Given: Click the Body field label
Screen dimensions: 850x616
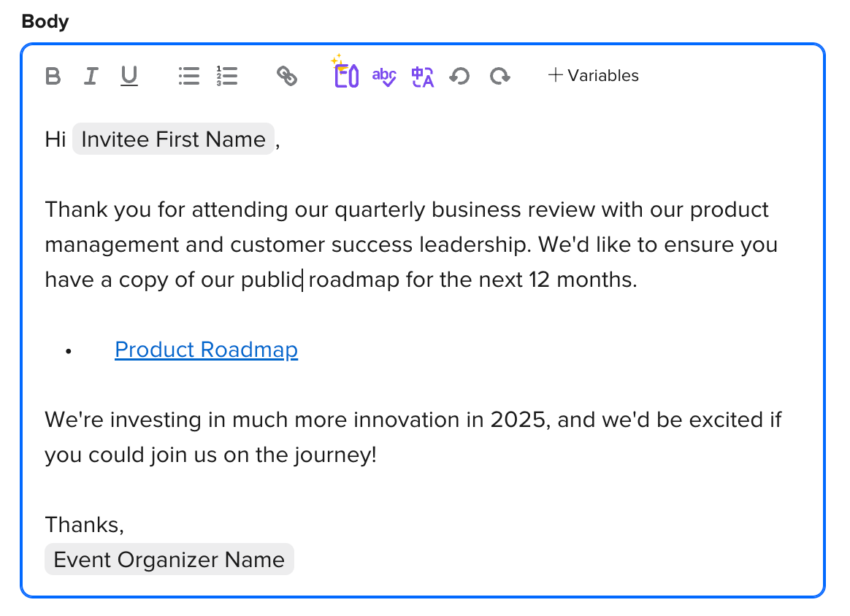Looking at the screenshot, I should [45, 21].
